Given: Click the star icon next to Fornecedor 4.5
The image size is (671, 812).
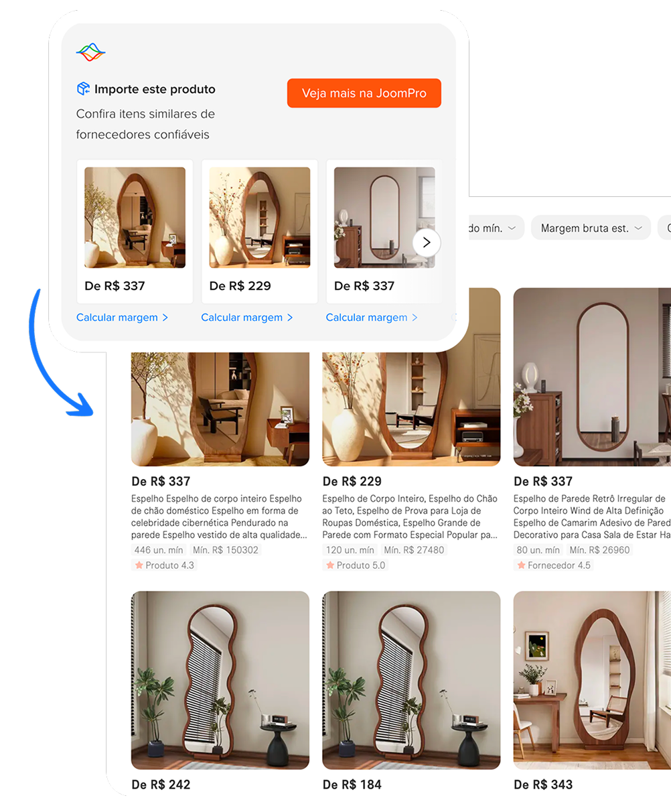Looking at the screenshot, I should (521, 565).
